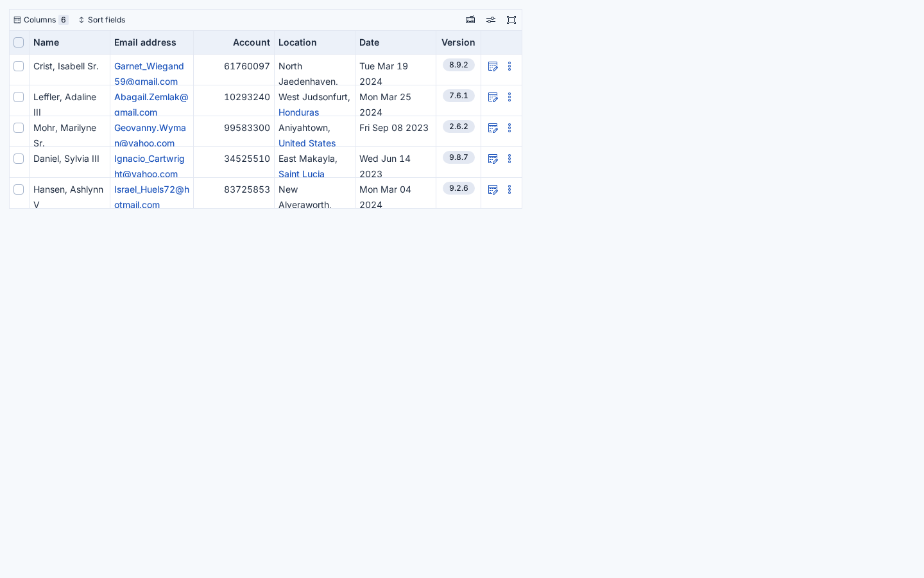Viewport: 924px width, 578px height.
Task: Click the date Fri Sep 08 2023
Action: coord(394,128)
